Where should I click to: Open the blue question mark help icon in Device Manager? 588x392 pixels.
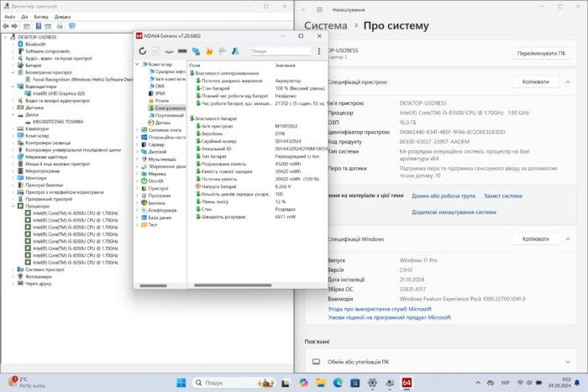(x=39, y=26)
